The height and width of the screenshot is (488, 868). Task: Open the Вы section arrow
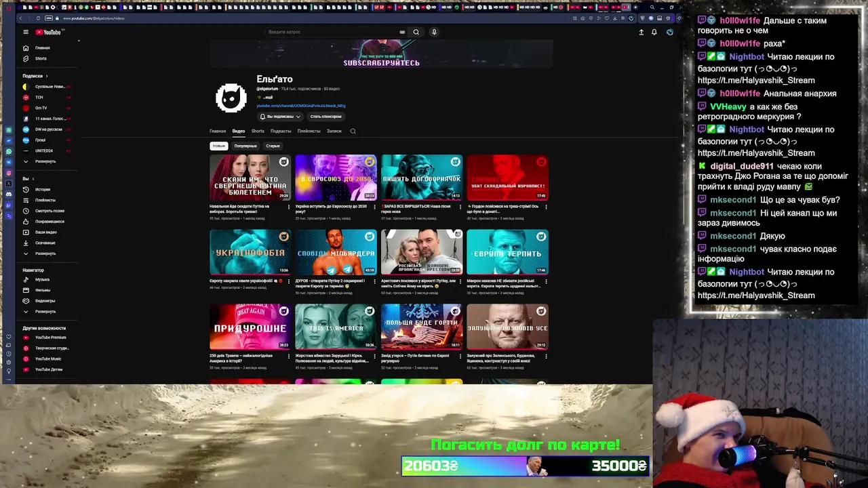click(x=33, y=179)
